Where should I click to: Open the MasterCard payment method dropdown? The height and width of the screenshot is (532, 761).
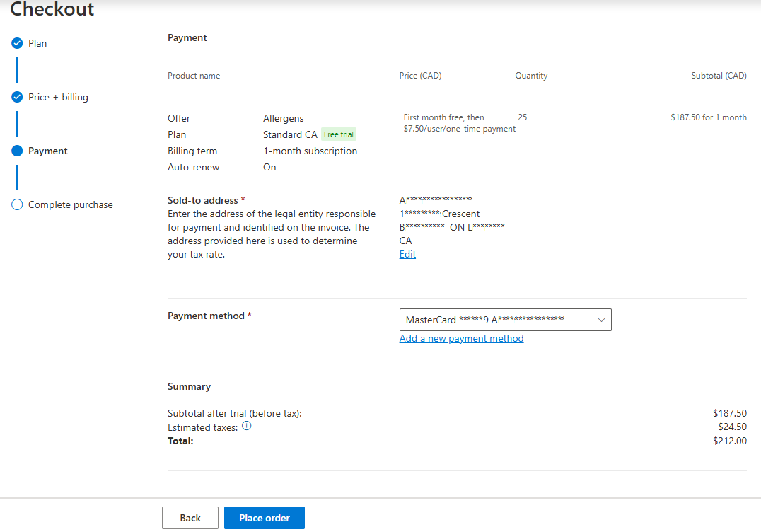[495, 320]
